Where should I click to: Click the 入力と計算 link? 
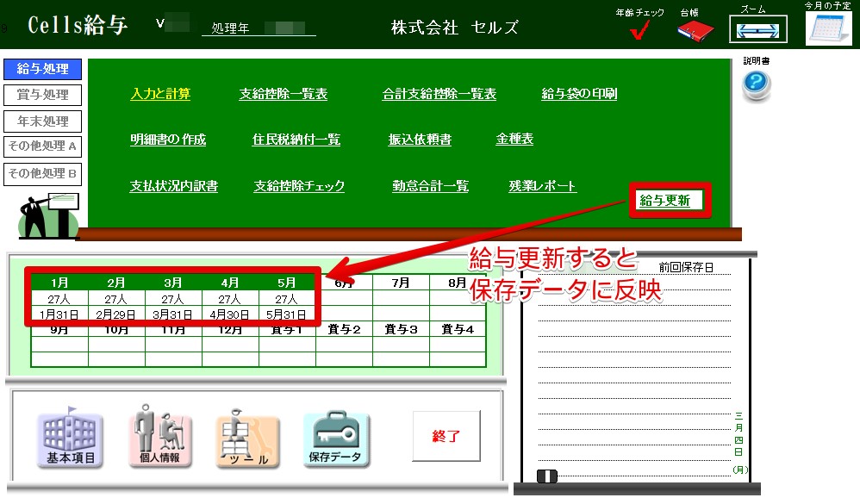[x=160, y=95]
